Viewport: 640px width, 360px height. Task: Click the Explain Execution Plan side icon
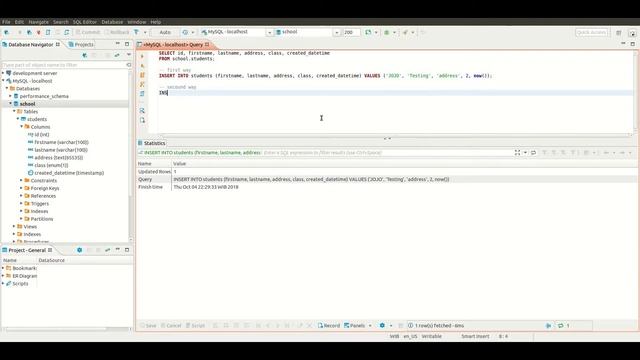point(142,84)
